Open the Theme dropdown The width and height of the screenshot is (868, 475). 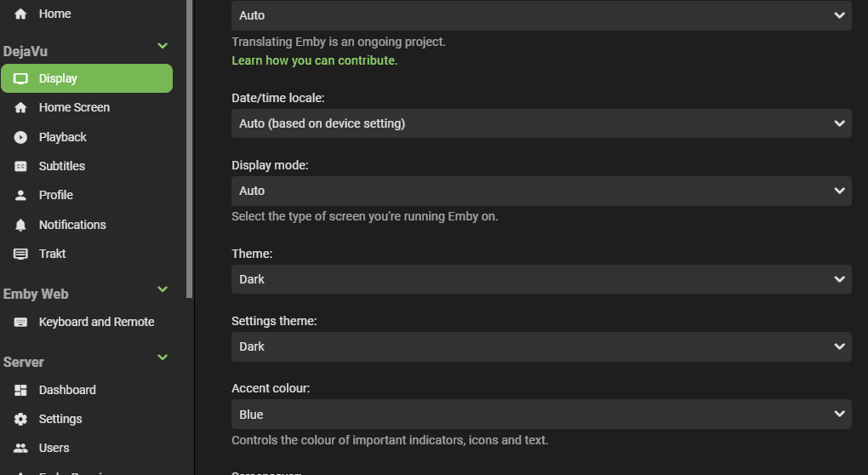pyautogui.click(x=541, y=279)
